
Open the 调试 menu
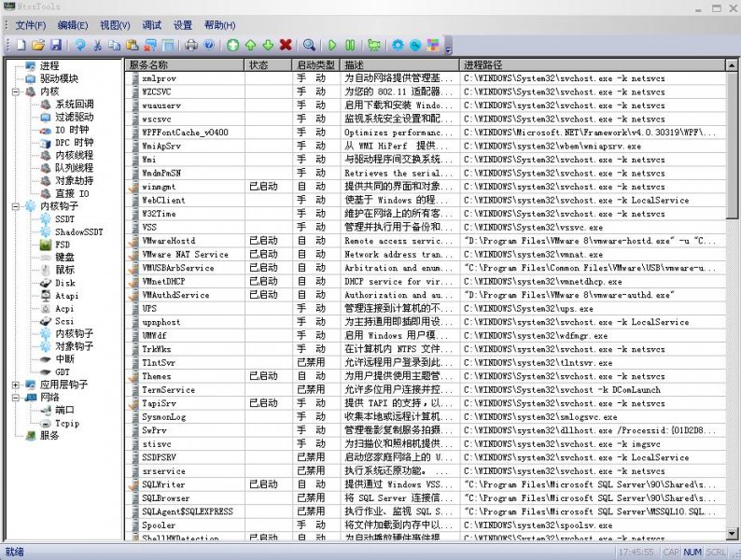(x=152, y=25)
